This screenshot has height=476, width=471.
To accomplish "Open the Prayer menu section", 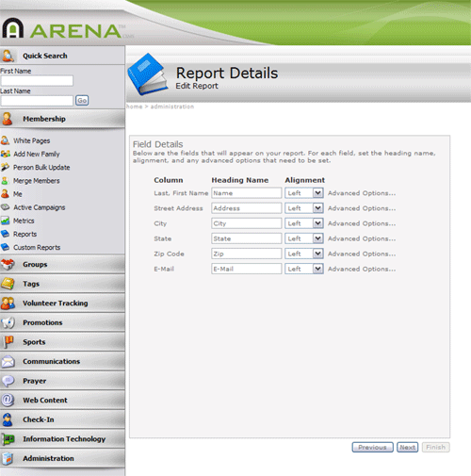I will click(x=62, y=381).
